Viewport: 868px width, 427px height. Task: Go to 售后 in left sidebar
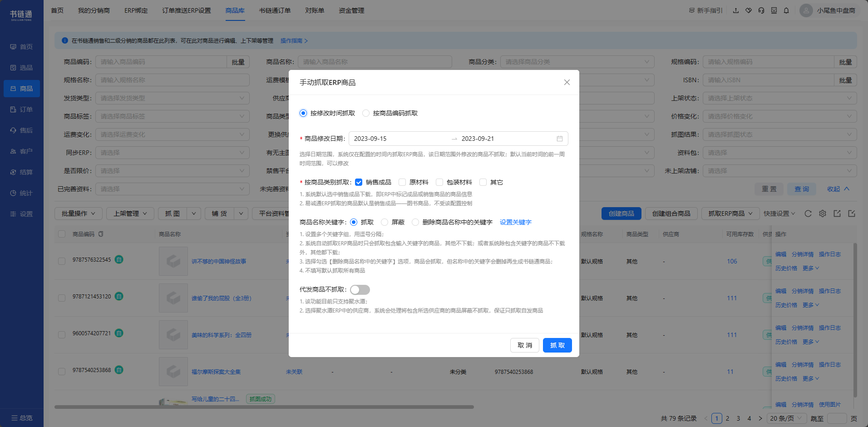[22, 130]
